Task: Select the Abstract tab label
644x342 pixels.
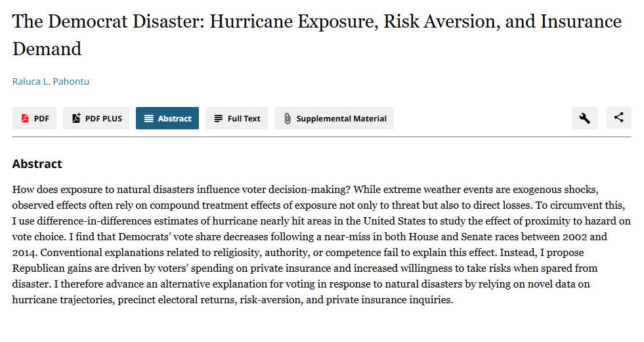Action: 175,119
